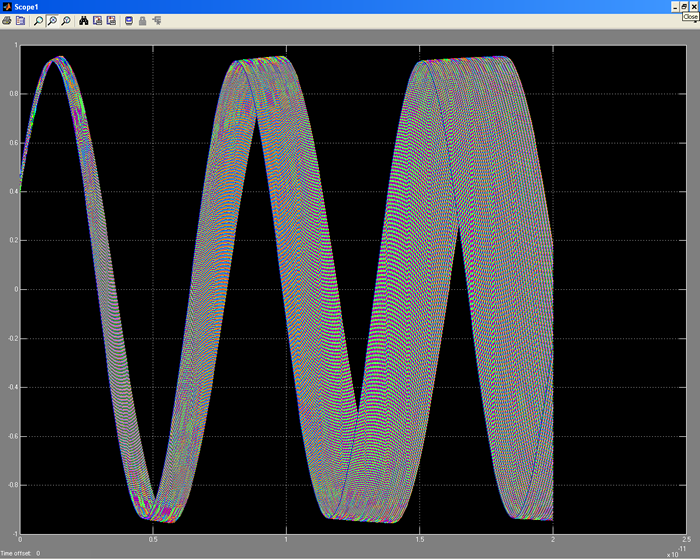The width and height of the screenshot is (700, 560).
Task: Toggle the axes selection lock icon
Action: click(x=142, y=20)
